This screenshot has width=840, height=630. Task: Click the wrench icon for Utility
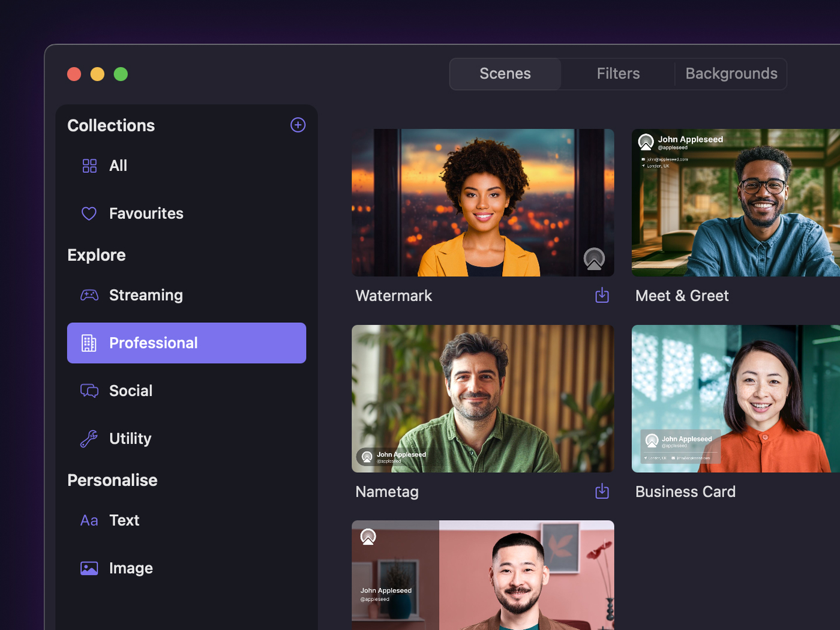coord(89,439)
